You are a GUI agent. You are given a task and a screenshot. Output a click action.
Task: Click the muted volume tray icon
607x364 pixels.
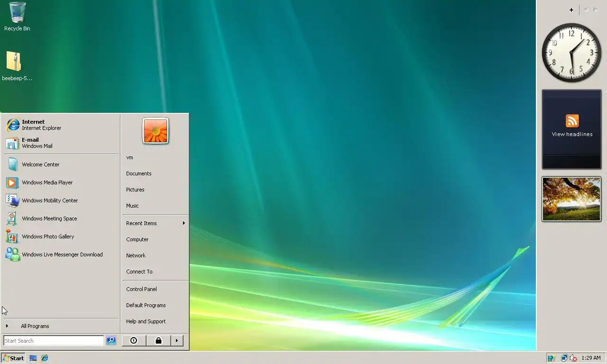573,358
